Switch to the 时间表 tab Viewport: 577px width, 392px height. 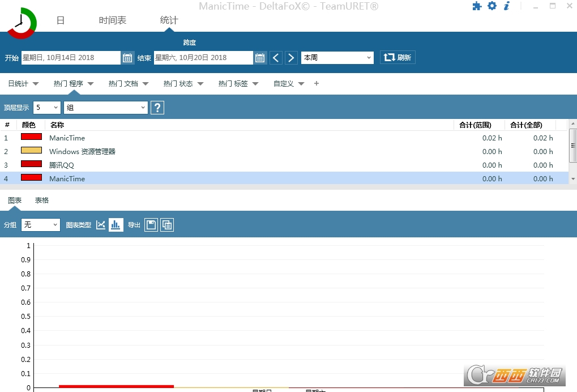pos(113,20)
